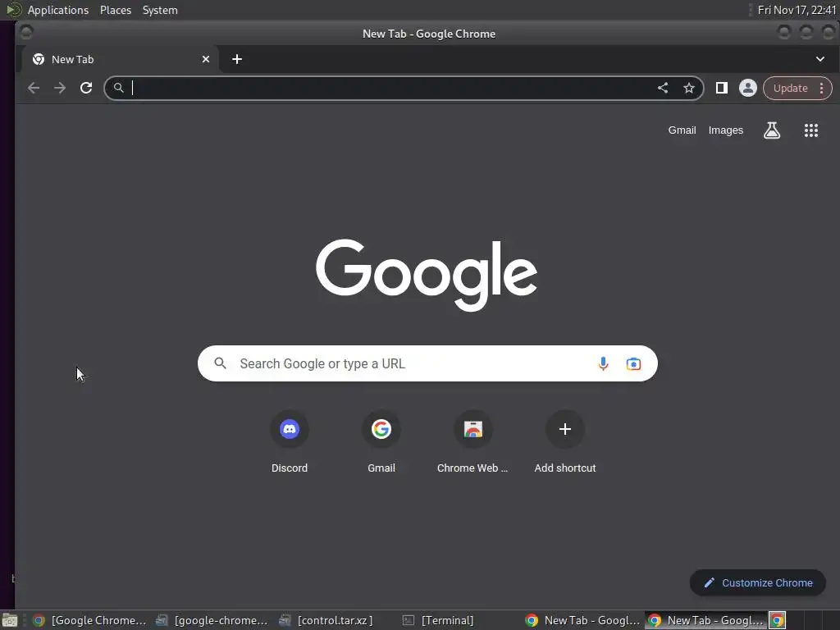Open the System menu
Viewport: 840px width, 630px height.
160,10
